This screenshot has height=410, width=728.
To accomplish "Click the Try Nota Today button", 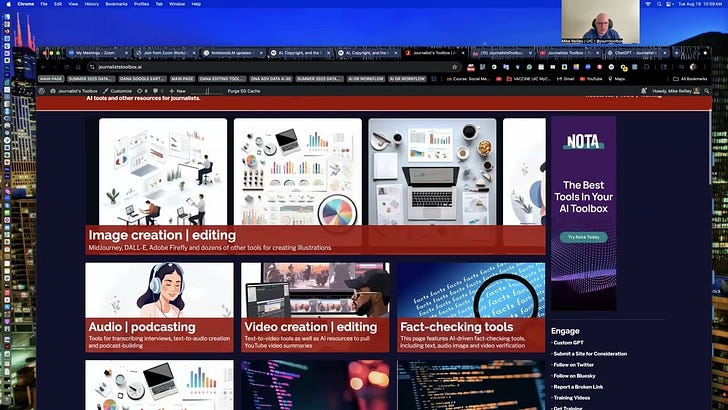I will 584,237.
